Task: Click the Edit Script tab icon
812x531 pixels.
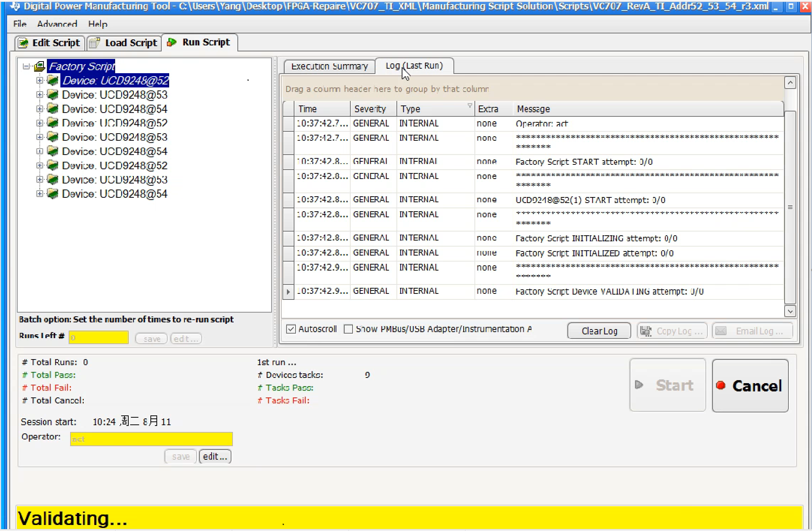Action: [x=23, y=43]
